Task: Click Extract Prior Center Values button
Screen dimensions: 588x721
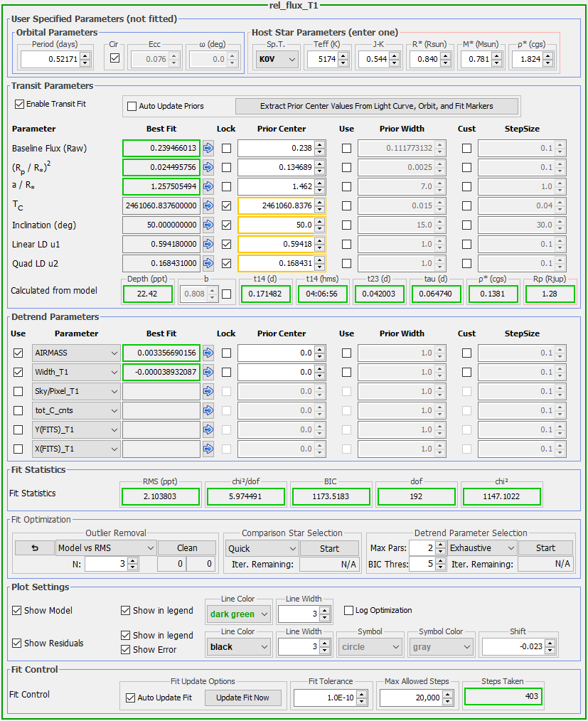Action: pos(377,107)
